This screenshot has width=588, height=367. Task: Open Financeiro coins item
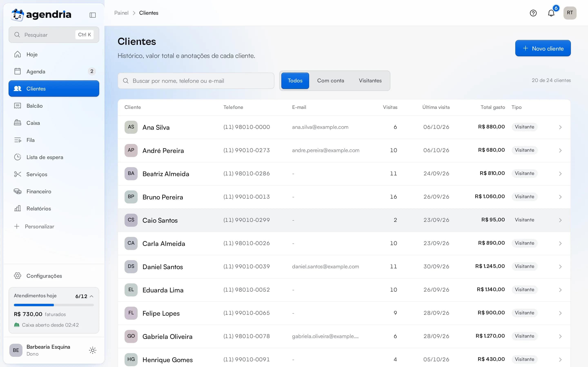point(54,191)
